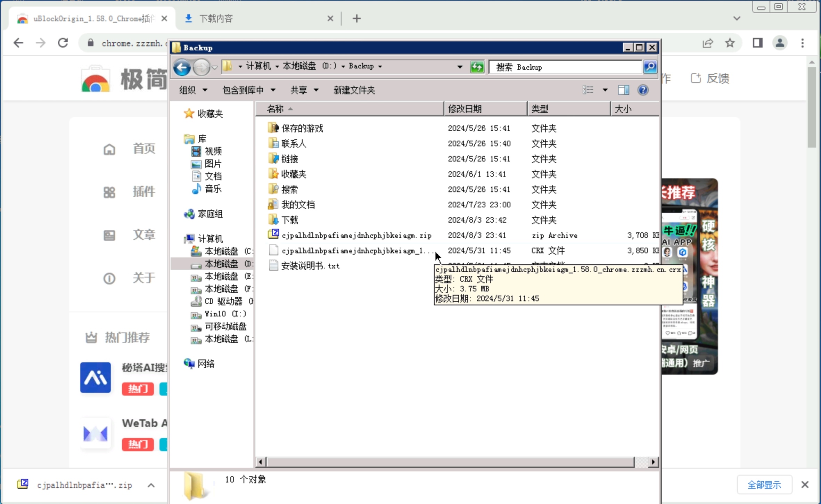
Task: Select 安装说明书.txt file
Action: coord(310,266)
